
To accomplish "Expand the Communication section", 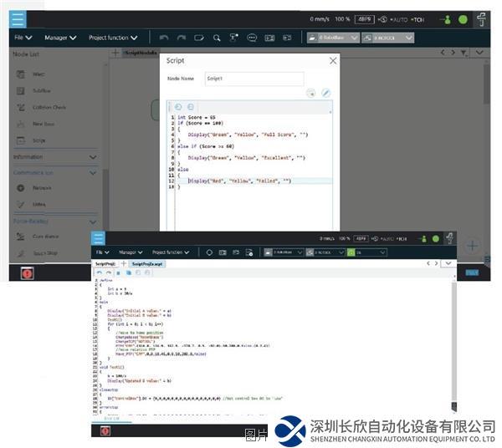I will pyautogui.click(x=92, y=172).
